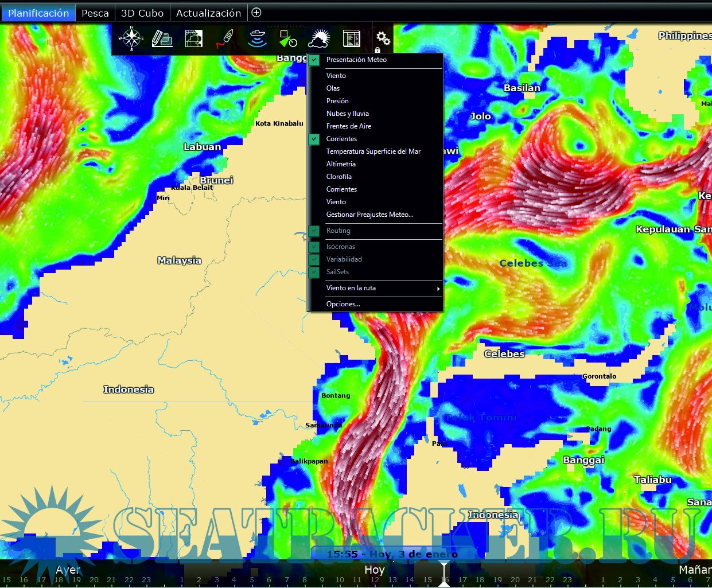Image resolution: width=712 pixels, height=588 pixels.
Task: Select the boat route tool icon
Action: click(225, 38)
